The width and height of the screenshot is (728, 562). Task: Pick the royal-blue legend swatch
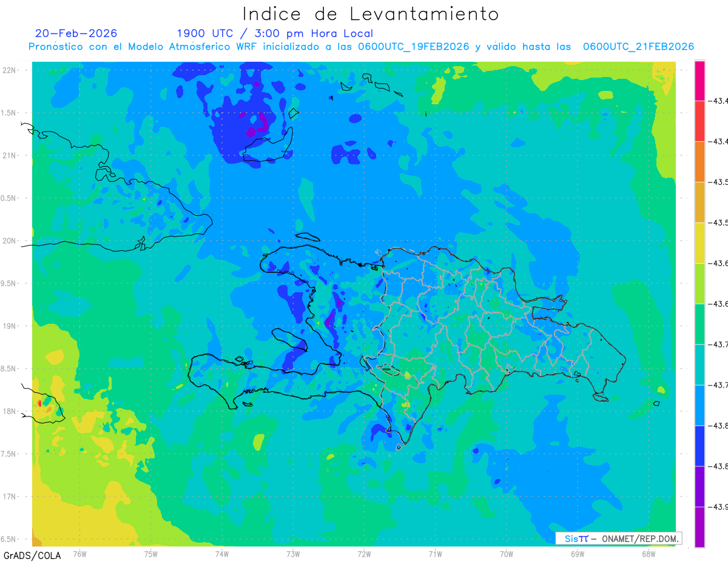[x=699, y=446]
